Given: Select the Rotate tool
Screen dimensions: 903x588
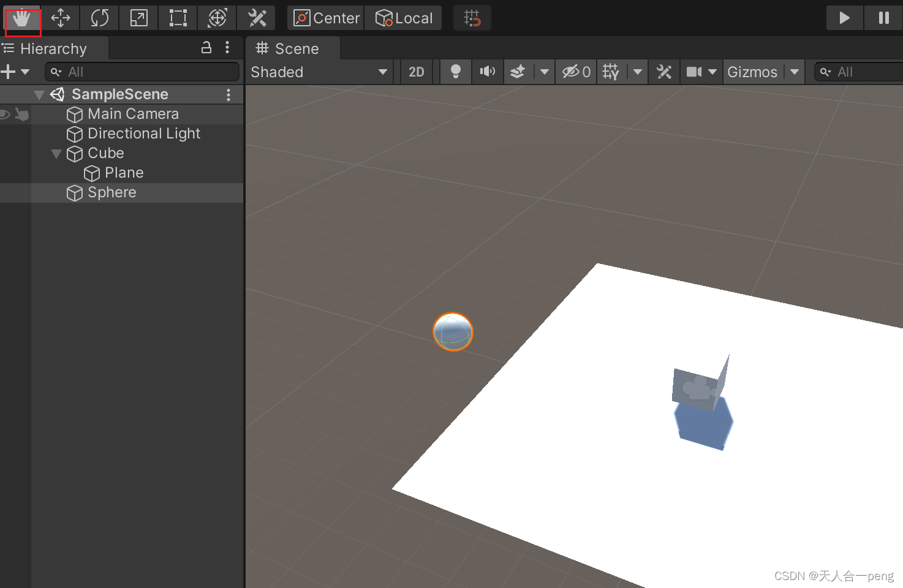Looking at the screenshot, I should coord(100,18).
